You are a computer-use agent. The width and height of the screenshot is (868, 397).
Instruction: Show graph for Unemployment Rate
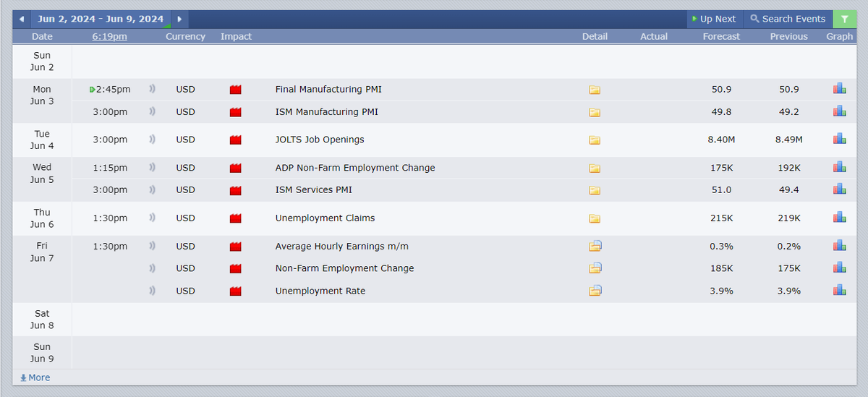click(840, 290)
